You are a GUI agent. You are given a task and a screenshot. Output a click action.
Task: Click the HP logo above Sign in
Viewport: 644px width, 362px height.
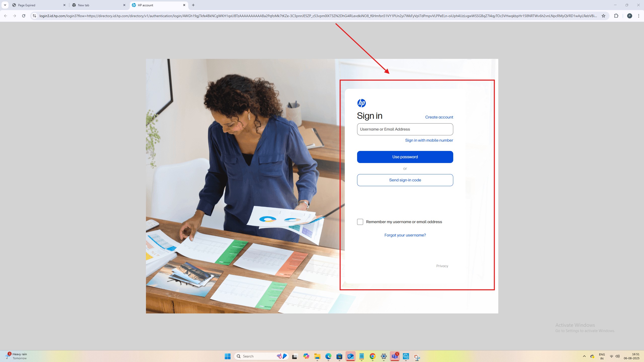click(x=361, y=103)
